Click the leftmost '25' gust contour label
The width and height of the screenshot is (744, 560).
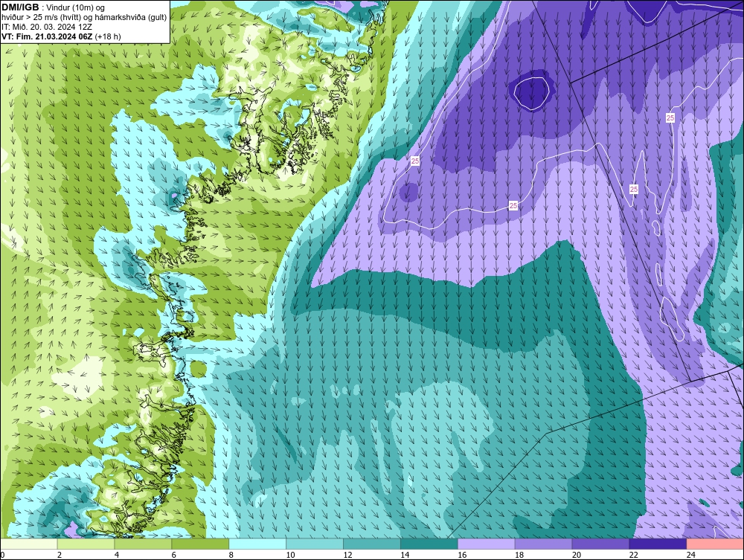coord(415,161)
